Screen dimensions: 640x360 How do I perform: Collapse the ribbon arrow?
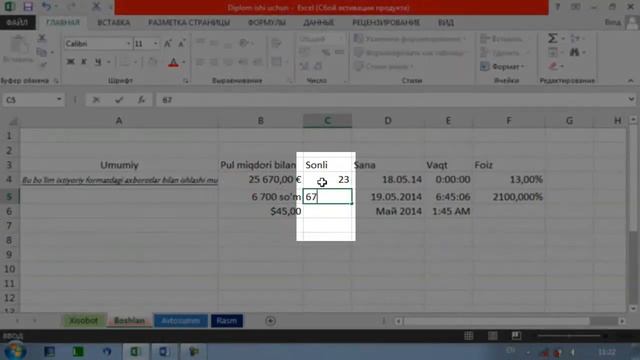point(631,80)
